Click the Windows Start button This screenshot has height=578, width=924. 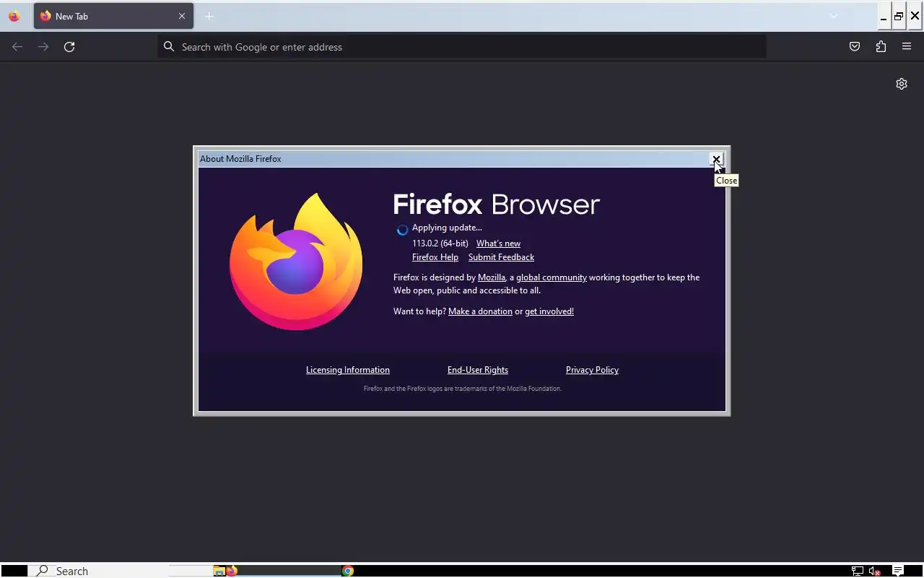pos(14,571)
